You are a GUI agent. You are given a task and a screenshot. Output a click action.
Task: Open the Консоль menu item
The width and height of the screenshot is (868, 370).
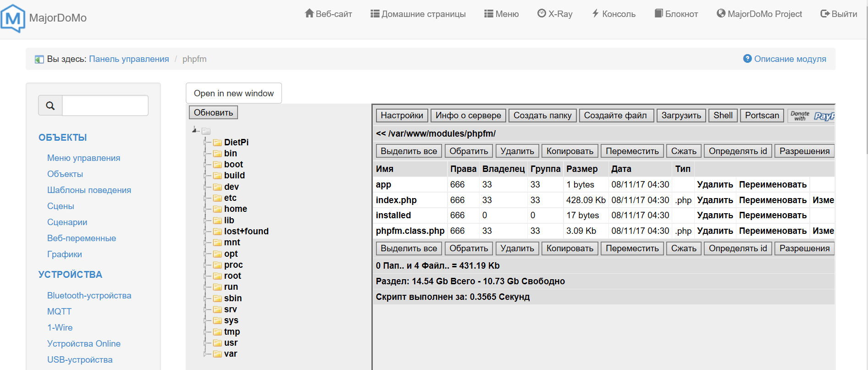tap(614, 14)
